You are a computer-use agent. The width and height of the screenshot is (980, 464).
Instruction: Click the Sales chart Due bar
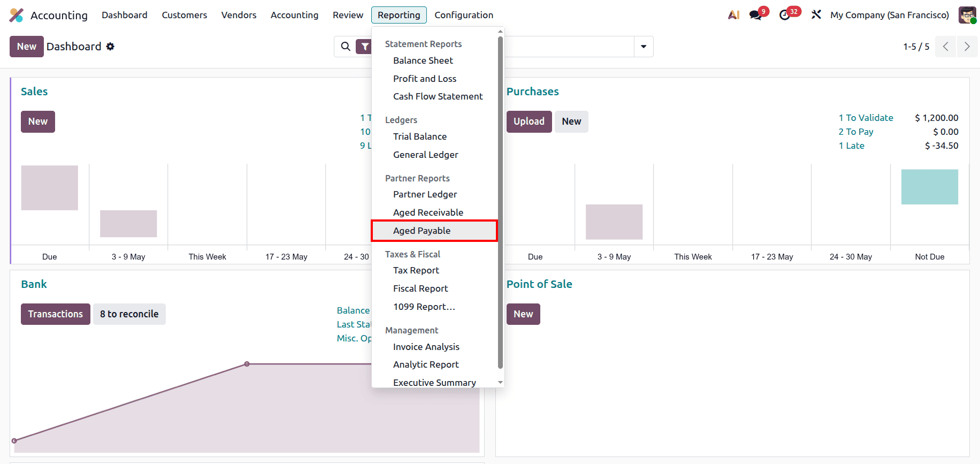[50, 188]
